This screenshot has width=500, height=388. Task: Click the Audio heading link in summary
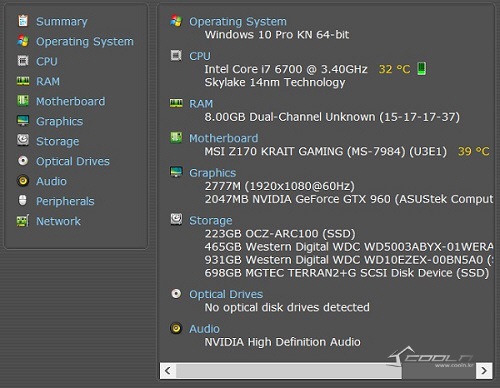tap(204, 329)
